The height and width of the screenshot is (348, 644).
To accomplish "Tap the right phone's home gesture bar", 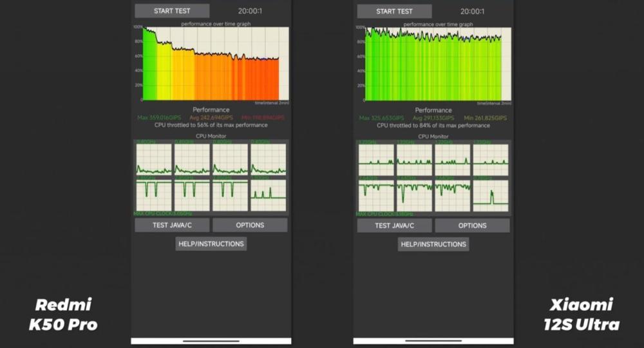I will tap(433, 341).
